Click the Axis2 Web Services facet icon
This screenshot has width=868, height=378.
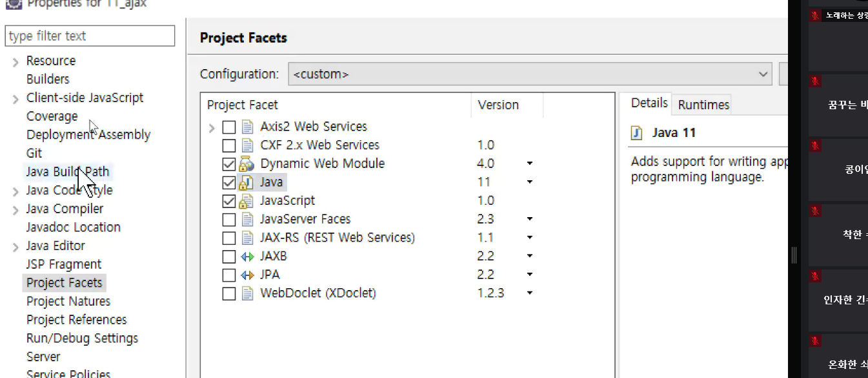click(x=247, y=127)
